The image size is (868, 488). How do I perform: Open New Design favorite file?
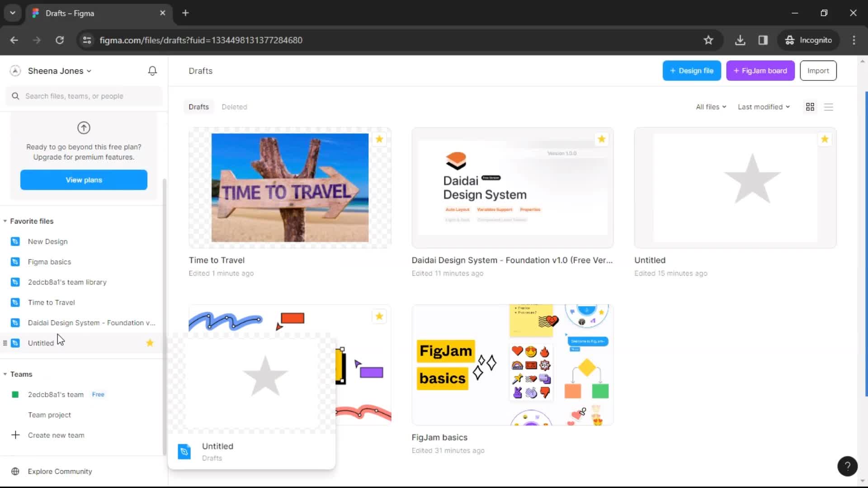47,242
